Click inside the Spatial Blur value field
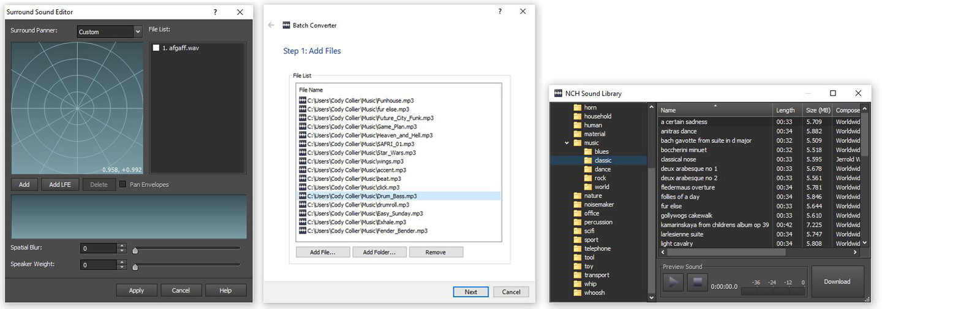This screenshot has height=309, width=980. 99,248
